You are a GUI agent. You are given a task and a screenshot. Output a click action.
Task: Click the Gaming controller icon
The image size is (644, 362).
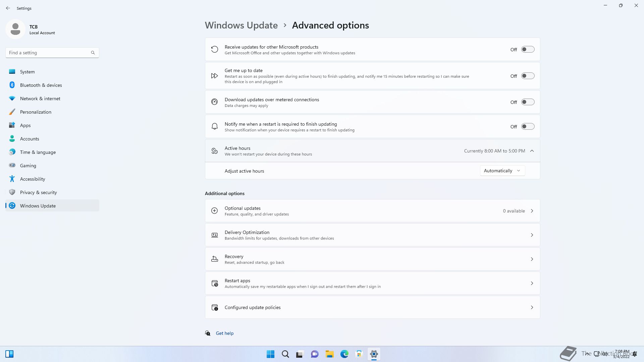(x=12, y=165)
